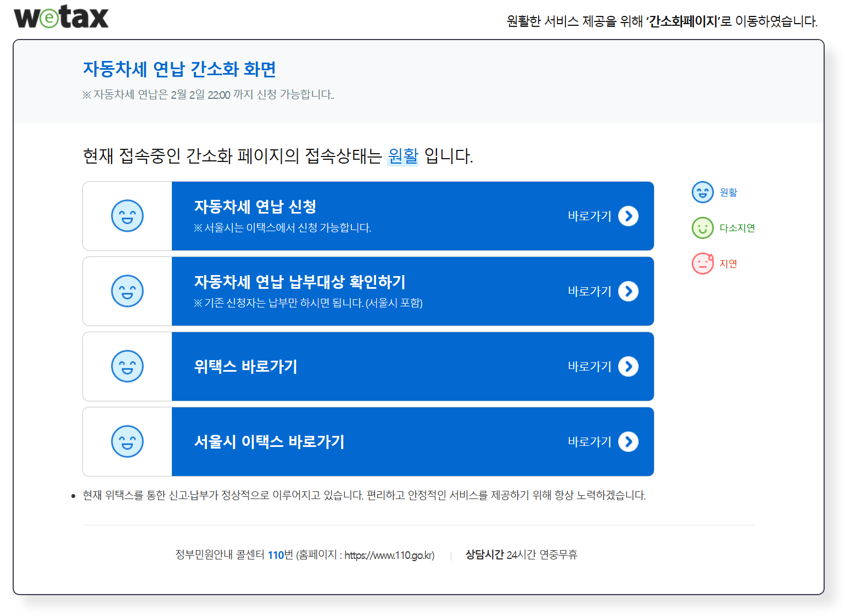The height and width of the screenshot is (616, 845).
Task: Click 바로가기 on 연납 납부대상 확인하기
Action: click(590, 291)
